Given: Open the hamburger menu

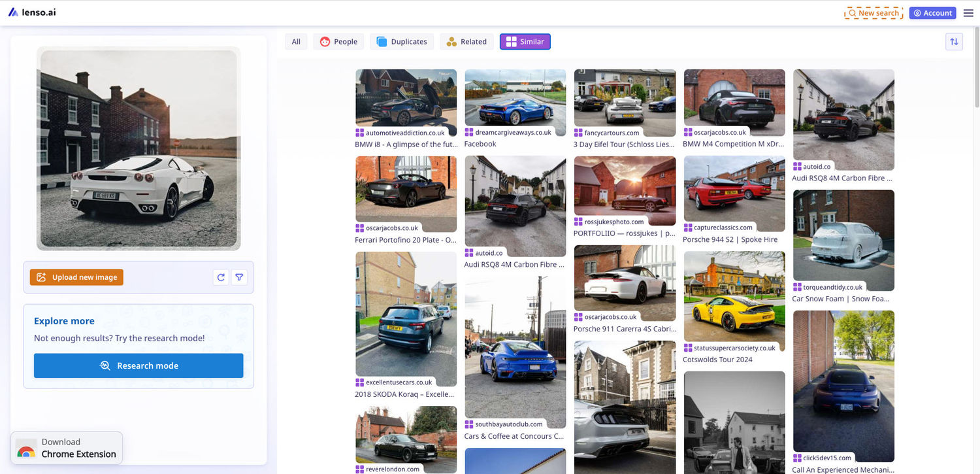Looking at the screenshot, I should point(968,13).
